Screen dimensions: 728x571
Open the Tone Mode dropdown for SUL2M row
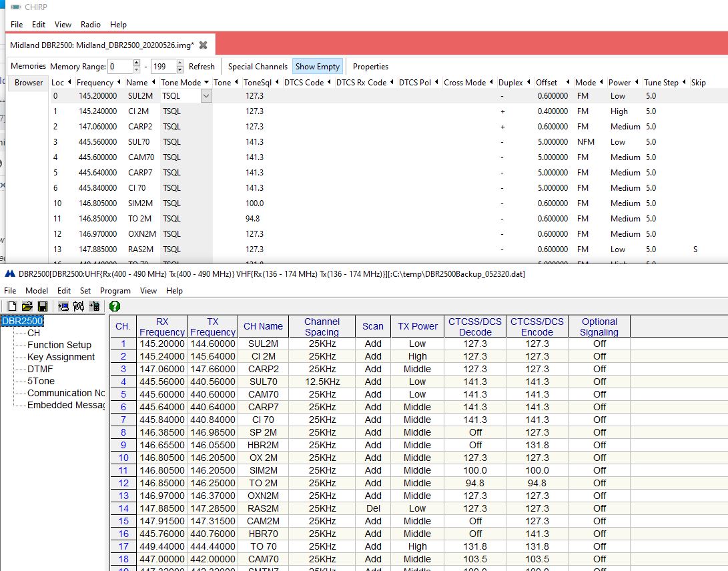point(206,96)
